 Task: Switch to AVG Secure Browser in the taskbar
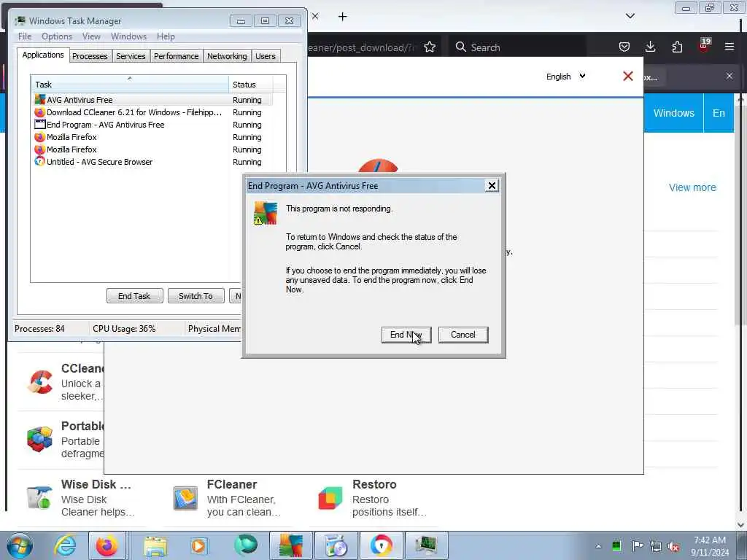[x=381, y=545]
